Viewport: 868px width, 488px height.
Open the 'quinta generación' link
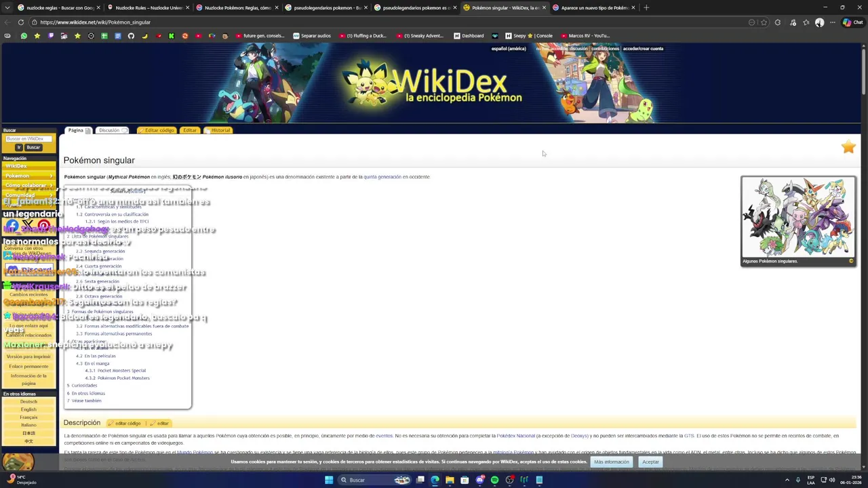[382, 177]
